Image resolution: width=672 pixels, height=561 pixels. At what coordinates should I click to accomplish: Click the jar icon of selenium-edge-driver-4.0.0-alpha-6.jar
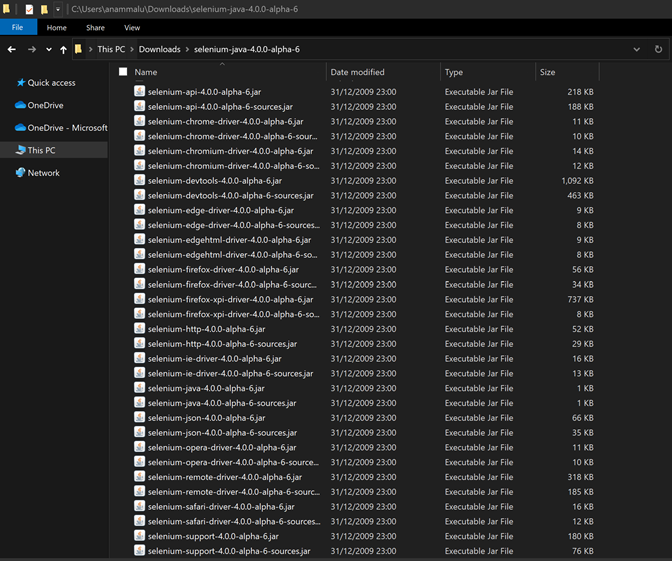point(139,210)
